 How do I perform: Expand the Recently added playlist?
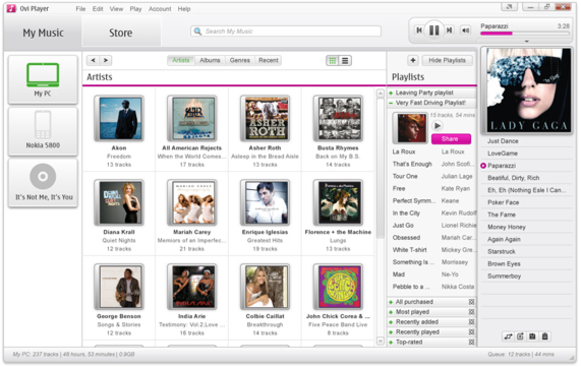(x=391, y=322)
